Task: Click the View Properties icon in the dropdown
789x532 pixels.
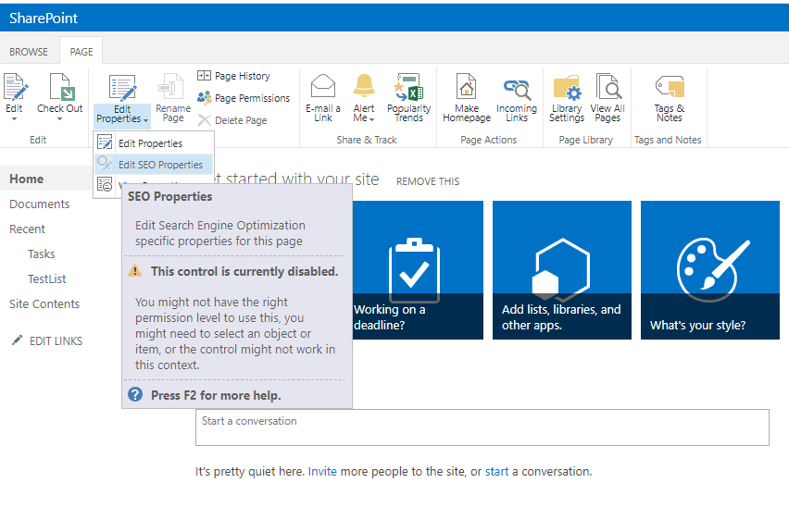Action: (105, 184)
